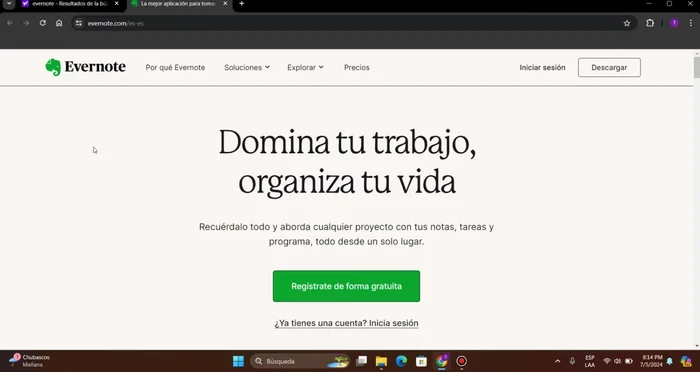The image size is (700, 372).
Task: Click the microphone icon in system tray
Action: [x=572, y=361]
